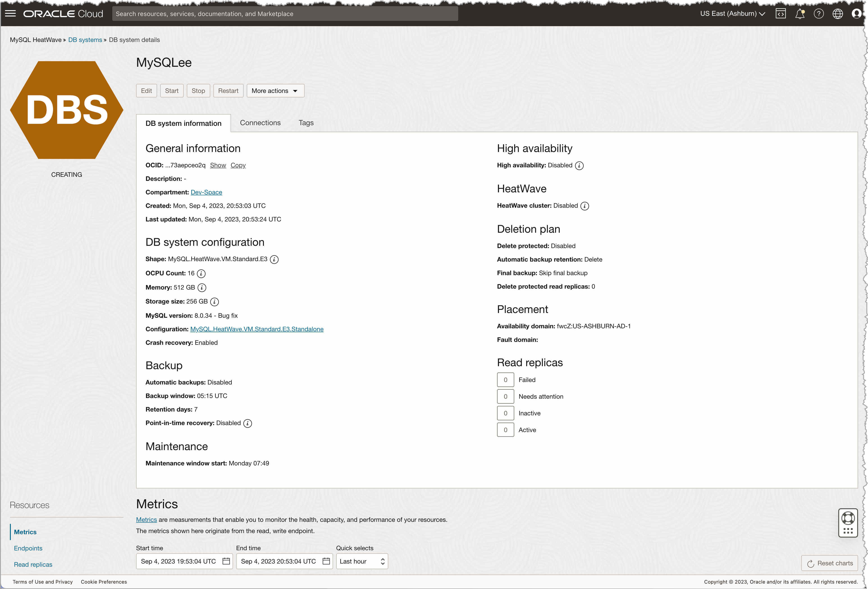The height and width of the screenshot is (589, 868).
Task: Click the Stop button
Action: pyautogui.click(x=198, y=91)
